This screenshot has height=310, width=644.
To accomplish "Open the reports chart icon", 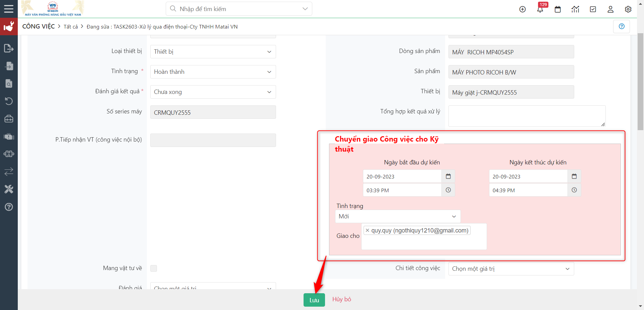I will tap(575, 9).
